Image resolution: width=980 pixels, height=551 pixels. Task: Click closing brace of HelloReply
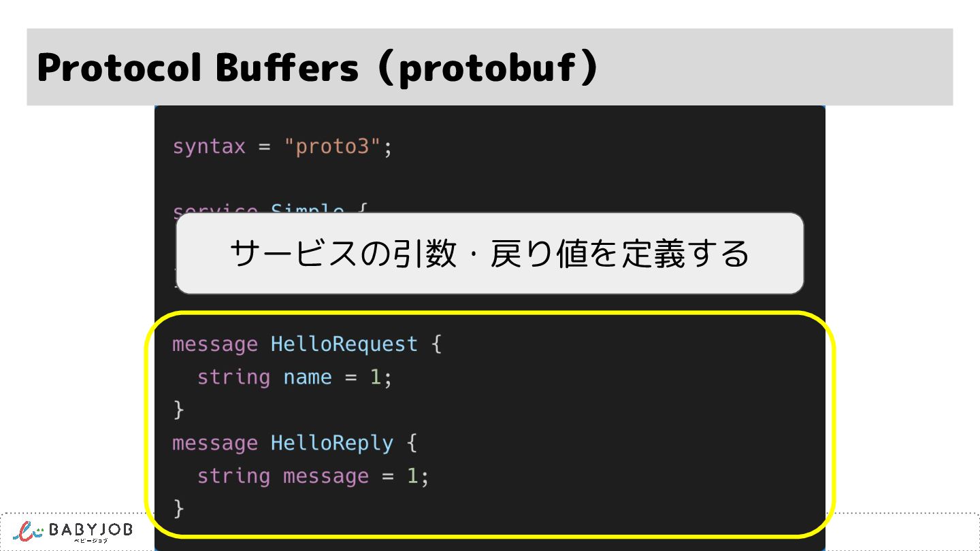click(179, 508)
